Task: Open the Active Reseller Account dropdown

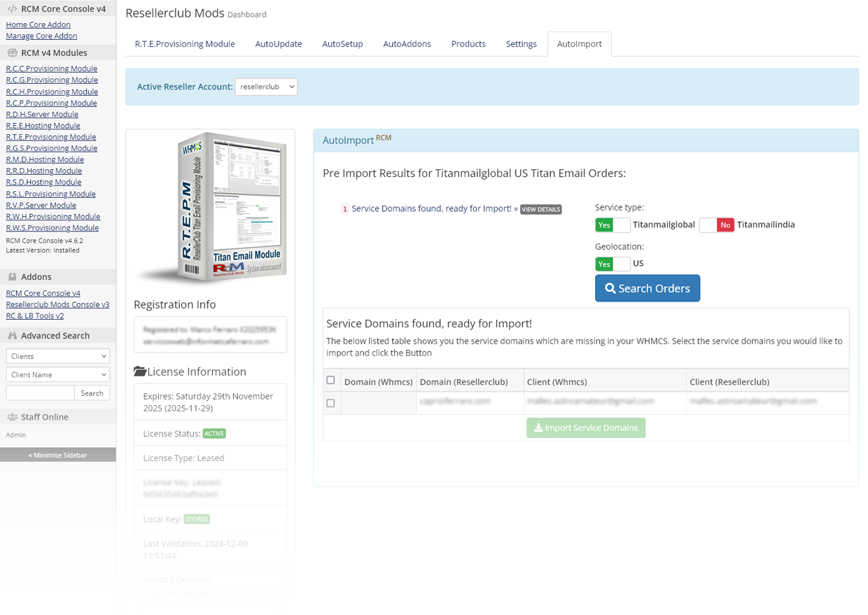Action: point(266,87)
